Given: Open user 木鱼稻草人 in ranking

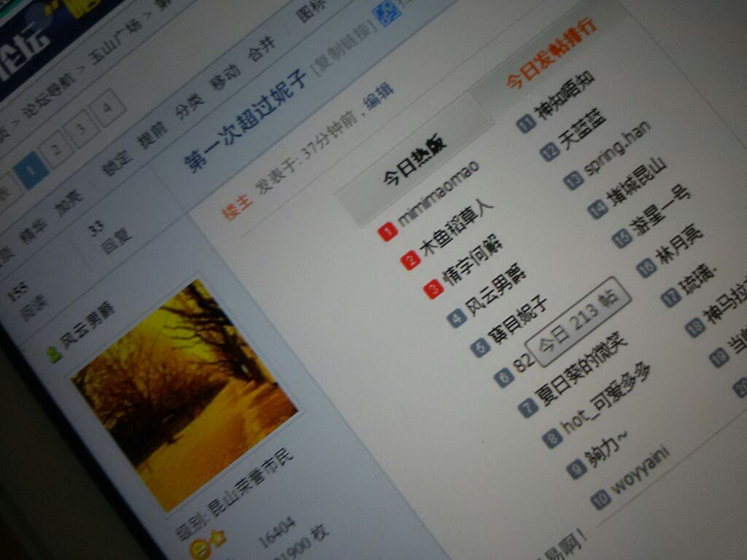Looking at the screenshot, I should pos(457,227).
